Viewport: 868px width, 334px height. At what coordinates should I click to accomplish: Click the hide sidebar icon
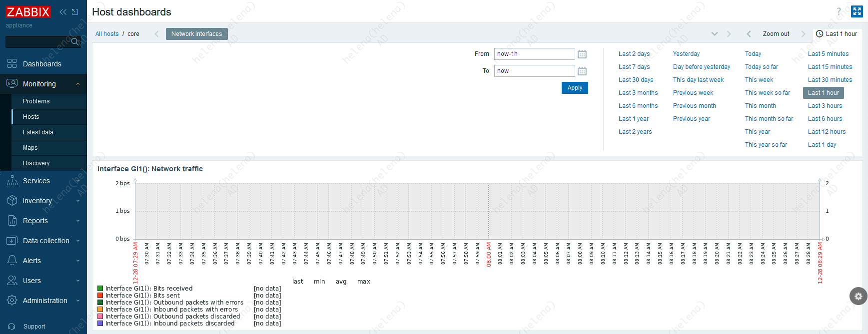(x=75, y=12)
